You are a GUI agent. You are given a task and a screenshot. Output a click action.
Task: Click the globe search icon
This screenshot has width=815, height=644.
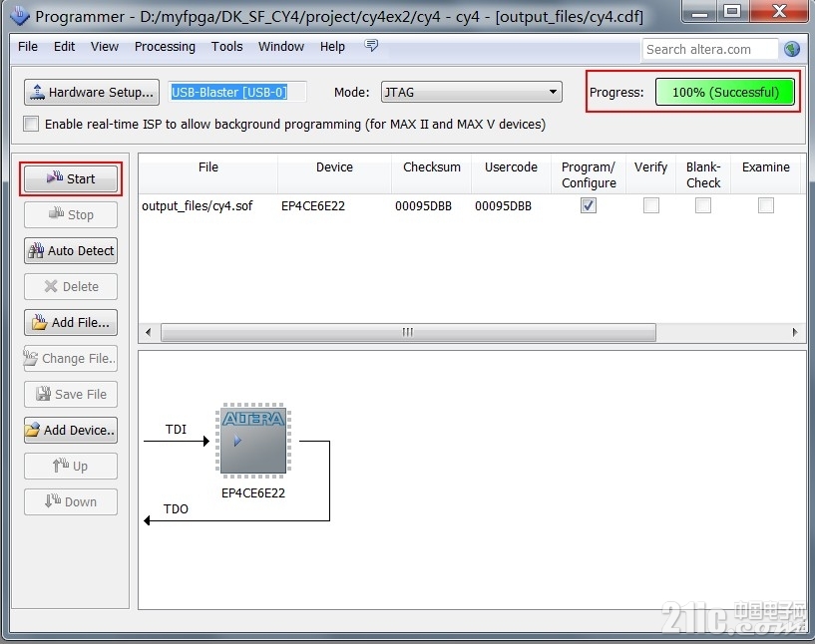pyautogui.click(x=792, y=49)
